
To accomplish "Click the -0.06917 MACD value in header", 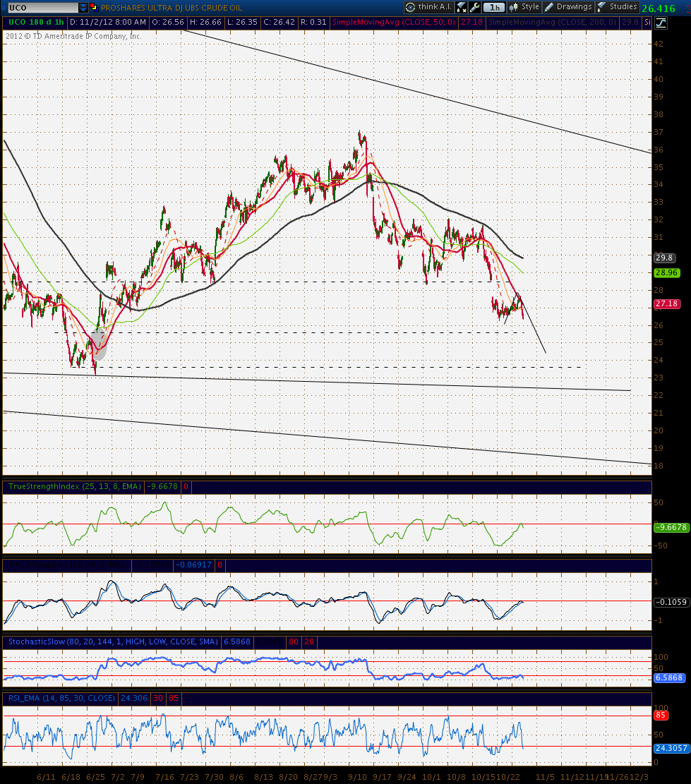I will [x=193, y=565].
